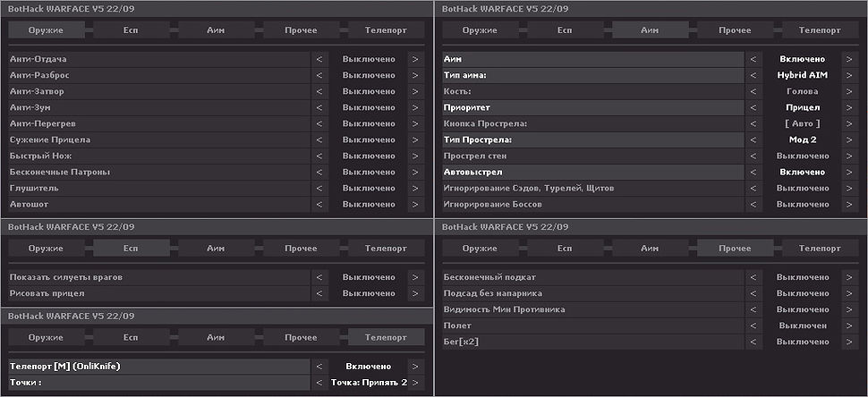Click the Выключен value in the Полет row

click(802, 325)
